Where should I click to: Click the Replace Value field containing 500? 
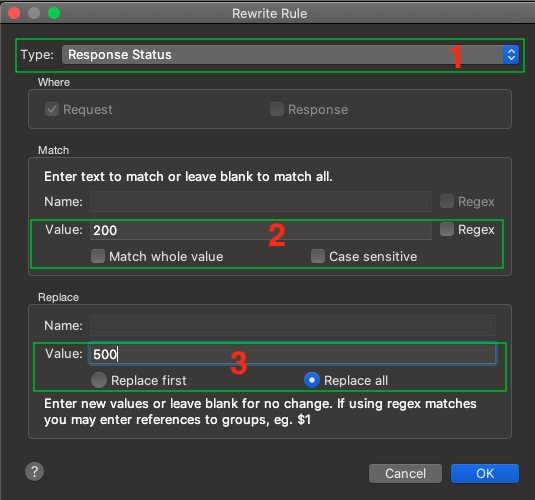coord(293,354)
